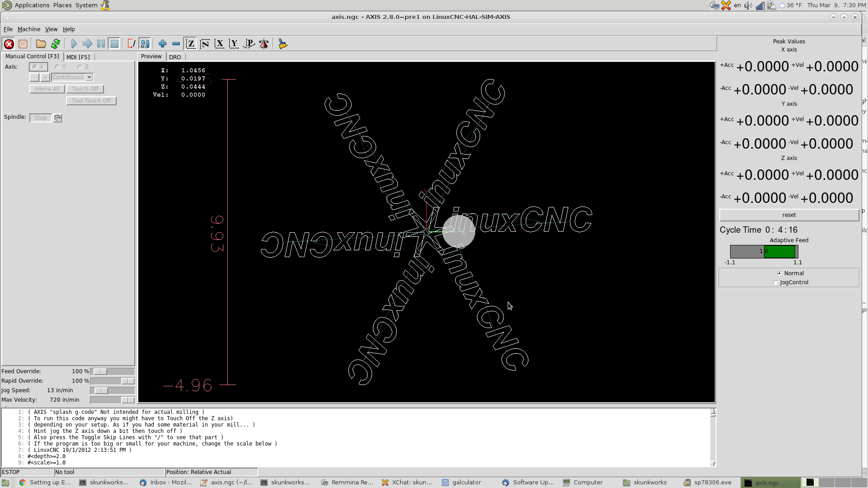Open Inbox - Mozilla taskbar entry
The height and width of the screenshot is (488, 868).
pos(166,483)
